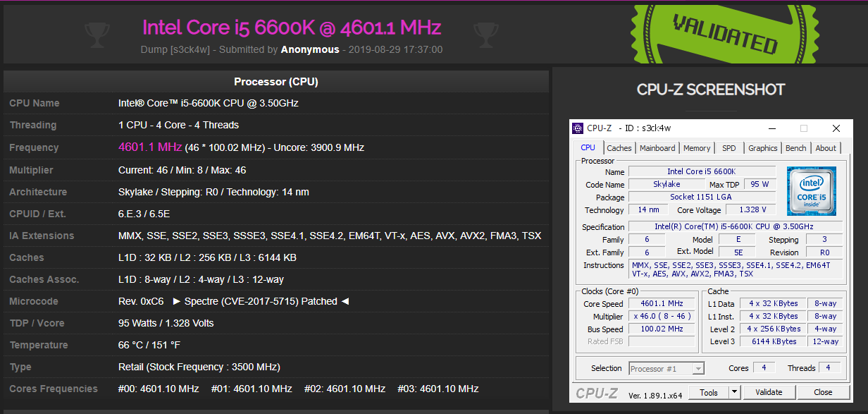
Task: Click the Cores count field
Action: coord(764,368)
